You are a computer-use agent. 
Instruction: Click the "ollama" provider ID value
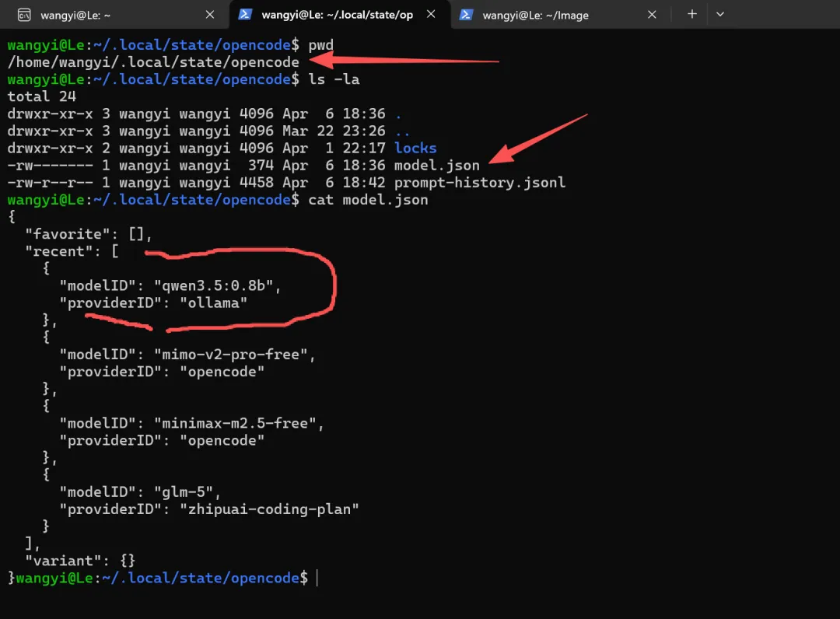point(213,303)
